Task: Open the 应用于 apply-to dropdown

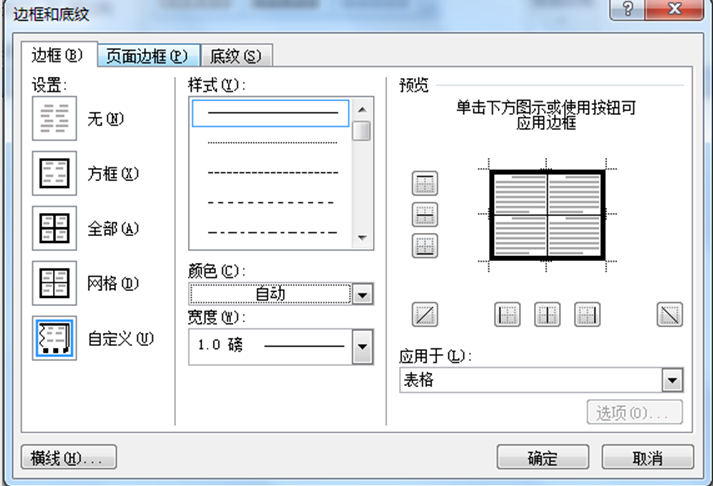Action: (673, 380)
